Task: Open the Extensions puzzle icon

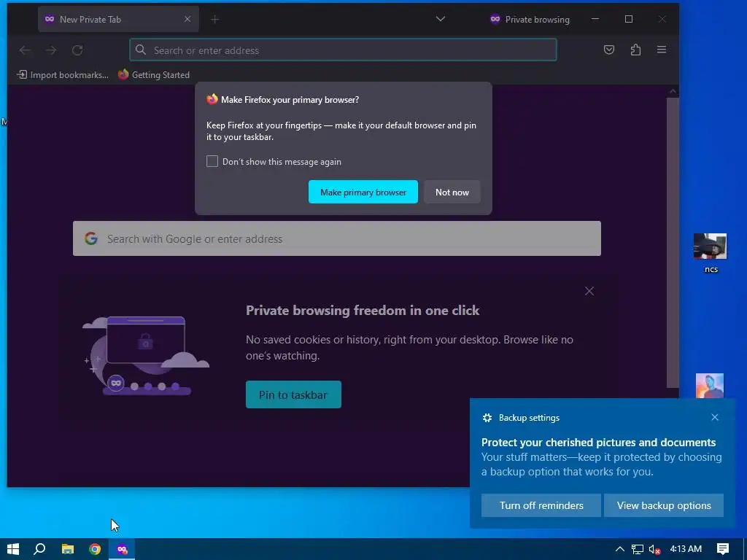Action: pos(635,50)
